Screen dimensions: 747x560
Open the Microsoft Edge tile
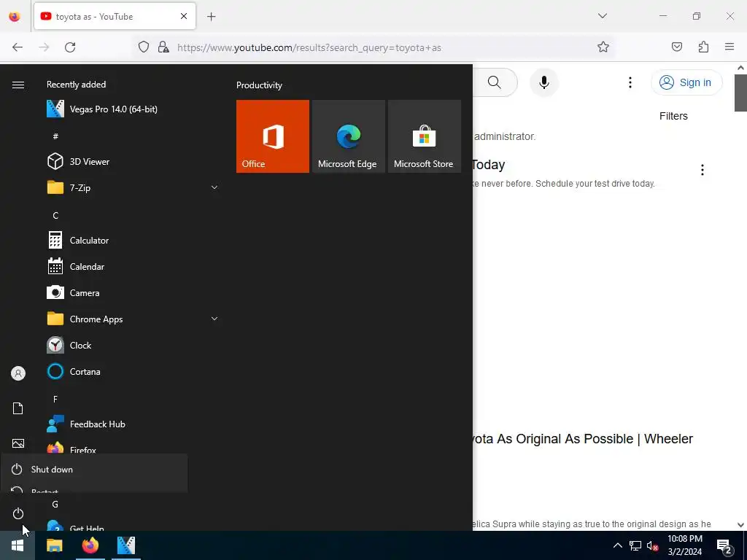point(348,136)
